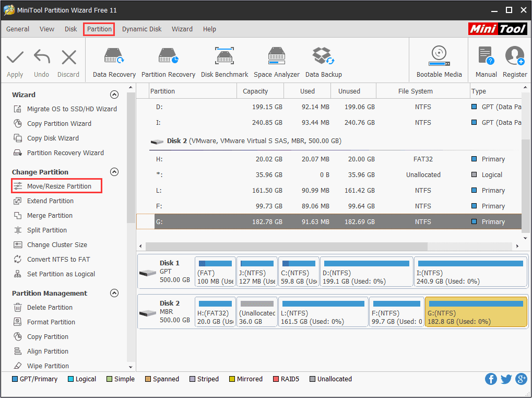Select G:(NTFS) block in Disk 2 map

pyautogui.click(x=476, y=312)
